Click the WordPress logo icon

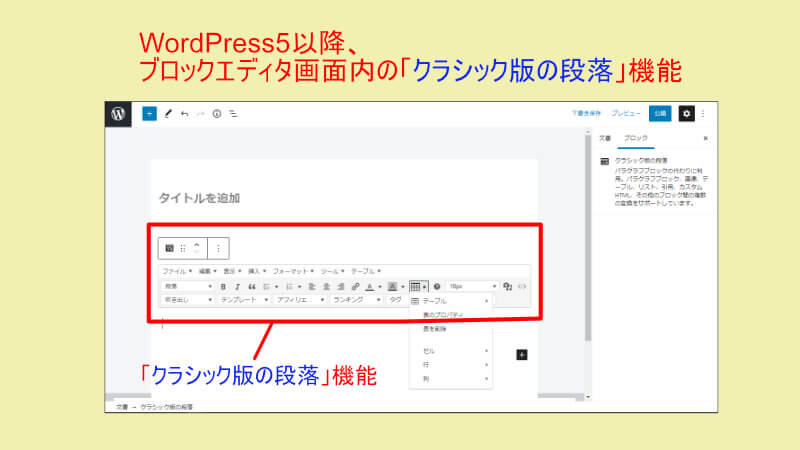(x=118, y=114)
